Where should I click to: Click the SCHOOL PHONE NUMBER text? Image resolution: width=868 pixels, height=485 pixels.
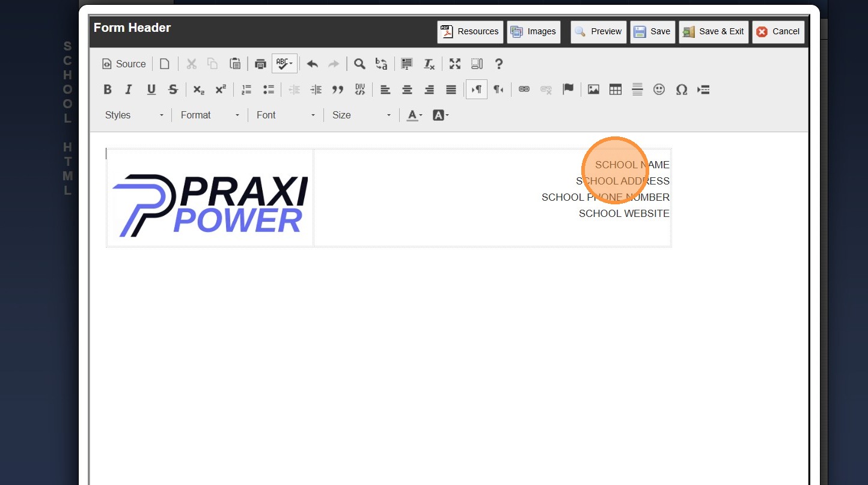tap(605, 197)
